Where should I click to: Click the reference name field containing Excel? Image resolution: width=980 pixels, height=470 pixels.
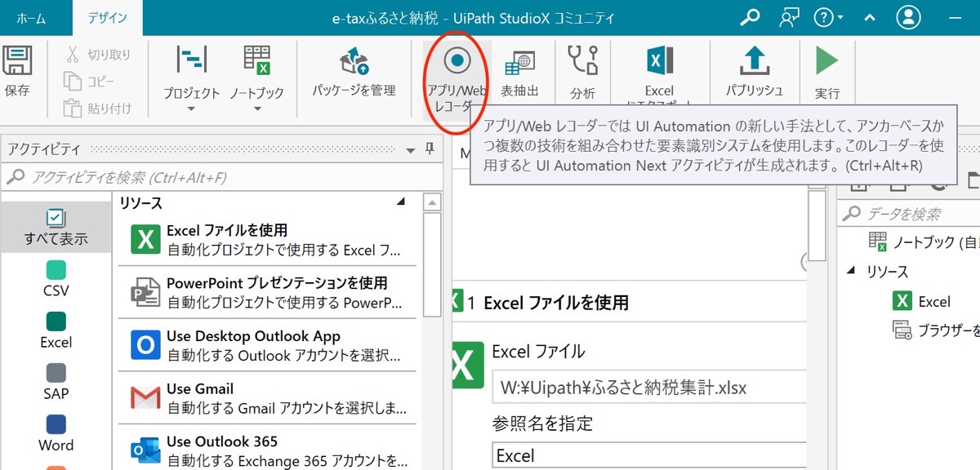(x=648, y=455)
